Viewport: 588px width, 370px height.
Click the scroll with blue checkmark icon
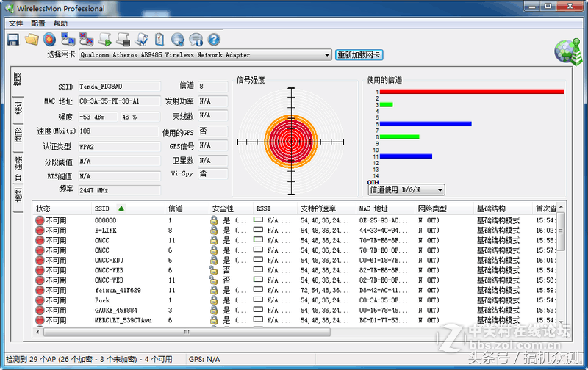point(142,40)
